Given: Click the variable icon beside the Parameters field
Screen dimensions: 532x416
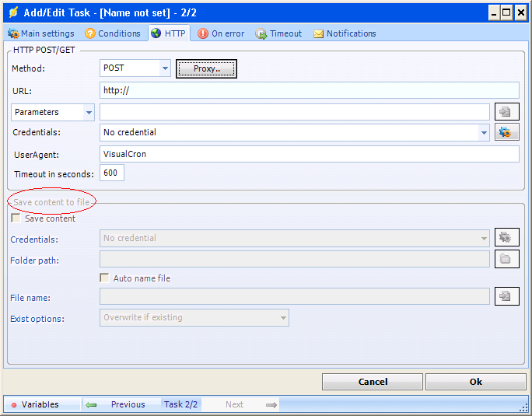Looking at the screenshot, I should tap(506, 112).
